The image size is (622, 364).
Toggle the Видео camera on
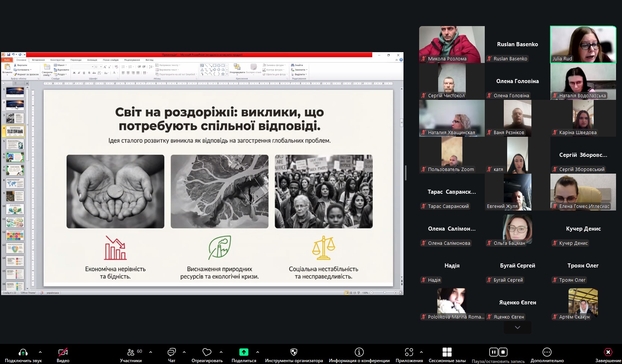tap(63, 352)
